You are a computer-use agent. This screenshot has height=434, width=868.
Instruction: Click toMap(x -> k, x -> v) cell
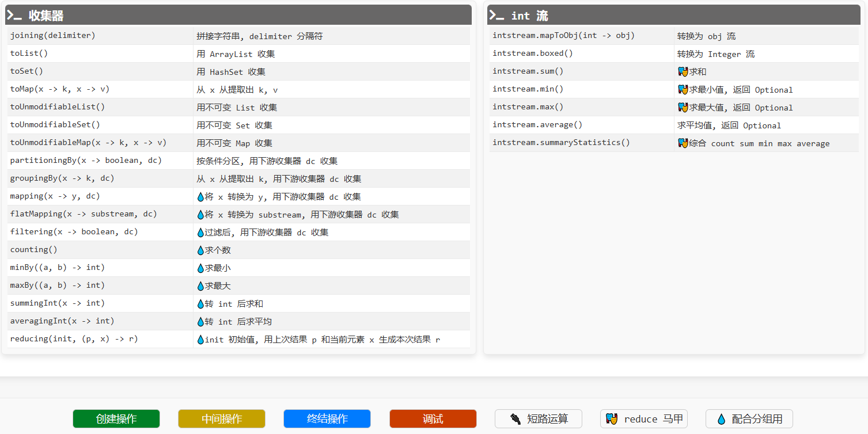tap(100, 89)
